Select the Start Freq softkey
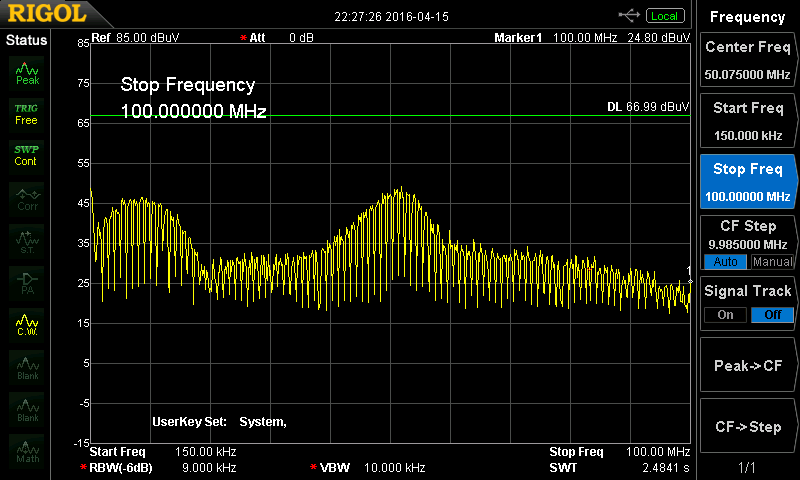The image size is (800, 480). (x=748, y=121)
